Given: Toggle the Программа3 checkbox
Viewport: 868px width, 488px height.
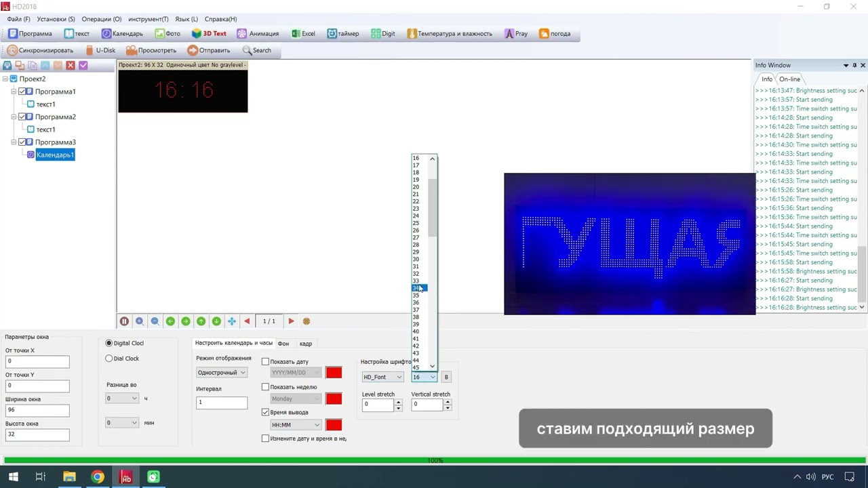Looking at the screenshot, I should (x=22, y=142).
